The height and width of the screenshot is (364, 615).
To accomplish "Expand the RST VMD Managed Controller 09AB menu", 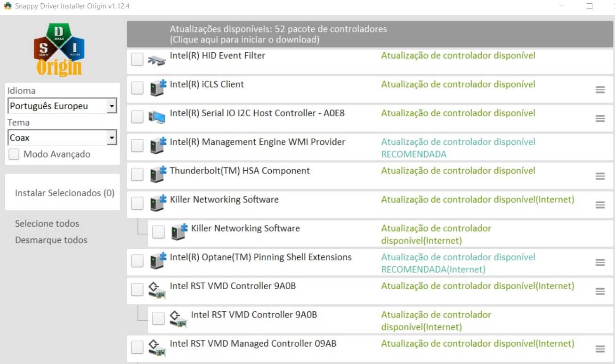I will (x=600, y=349).
